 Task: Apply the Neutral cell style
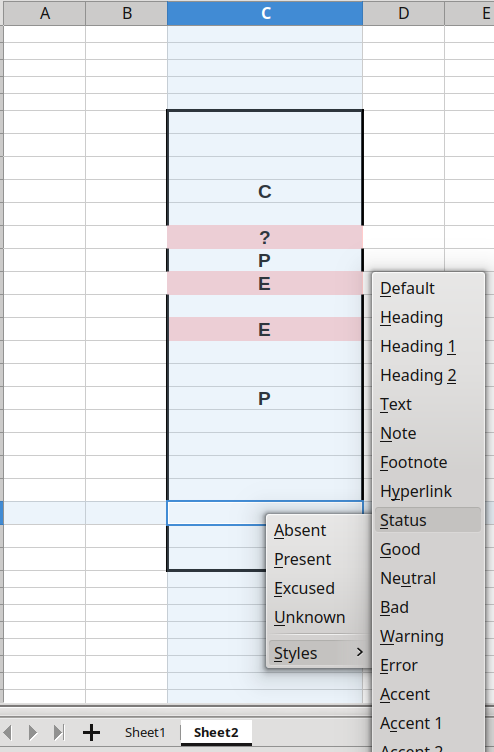click(428, 578)
